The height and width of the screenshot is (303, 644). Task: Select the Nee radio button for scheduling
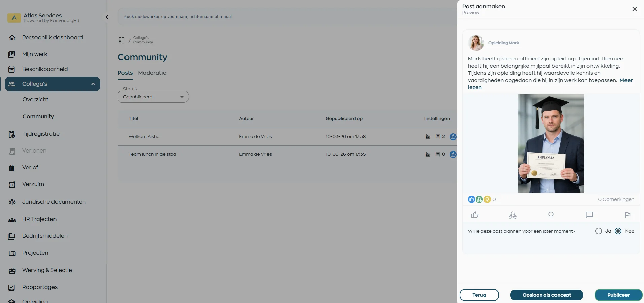(x=618, y=231)
